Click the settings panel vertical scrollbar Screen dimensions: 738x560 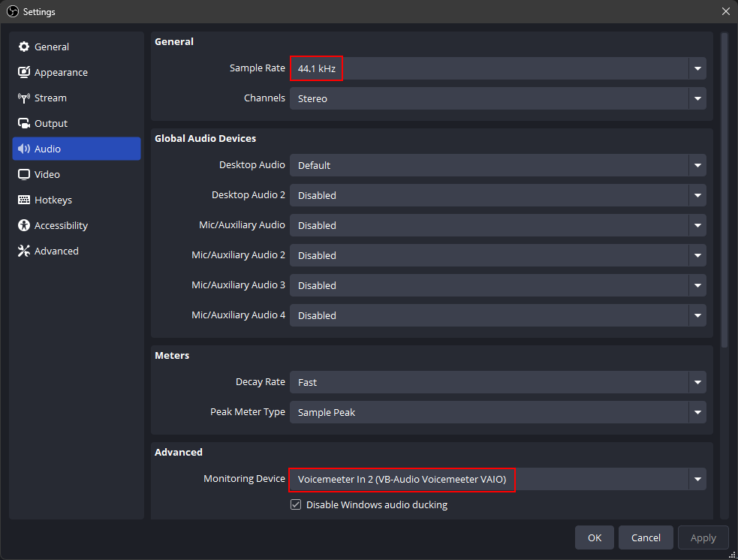click(724, 188)
